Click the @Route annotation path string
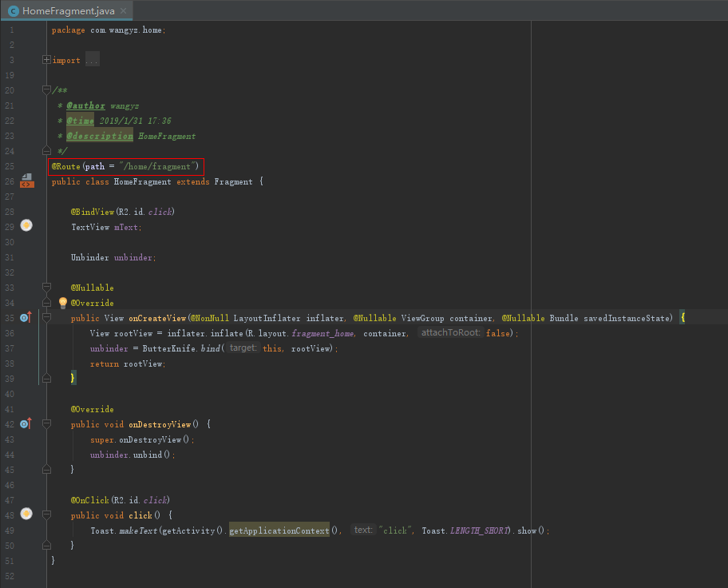This screenshot has height=588, width=728. pyautogui.click(x=156, y=166)
